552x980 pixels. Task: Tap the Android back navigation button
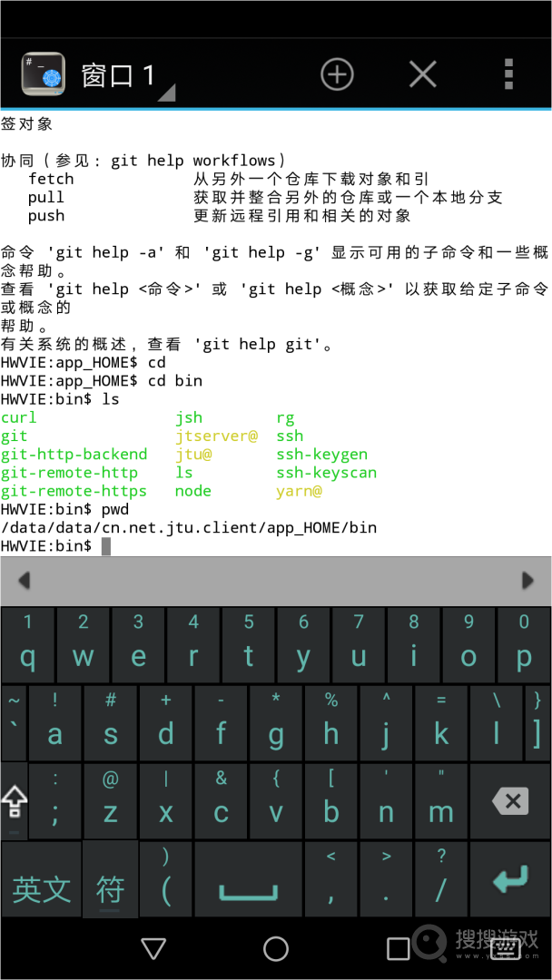pos(153,948)
